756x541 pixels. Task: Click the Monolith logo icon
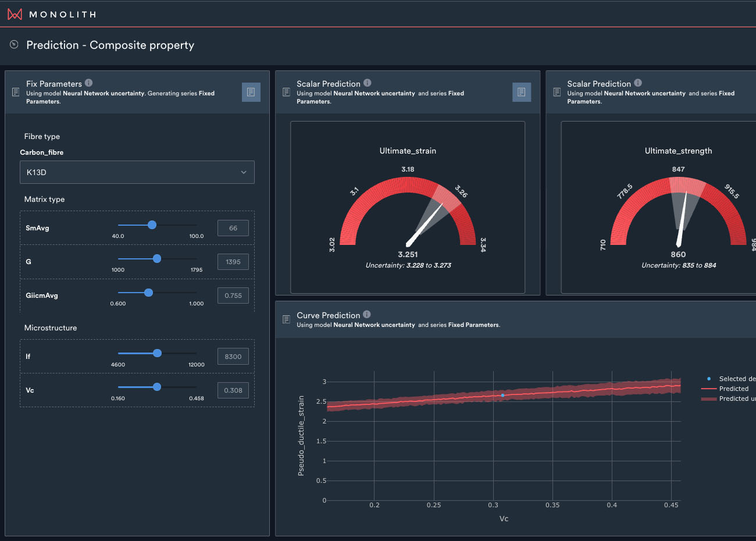(x=15, y=14)
